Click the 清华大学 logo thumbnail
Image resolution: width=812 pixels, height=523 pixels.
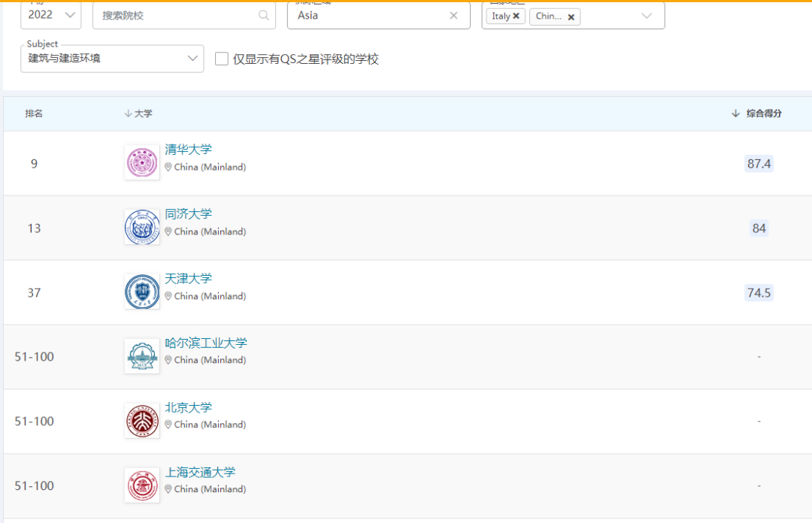click(142, 162)
